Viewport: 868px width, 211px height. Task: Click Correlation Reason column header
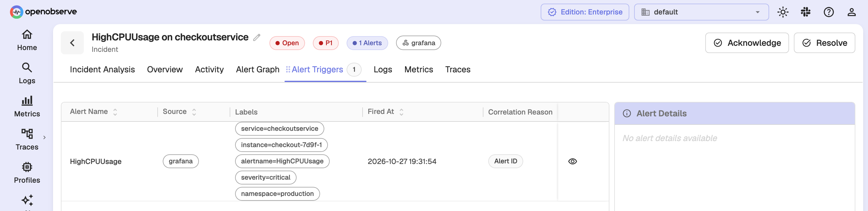coord(520,112)
